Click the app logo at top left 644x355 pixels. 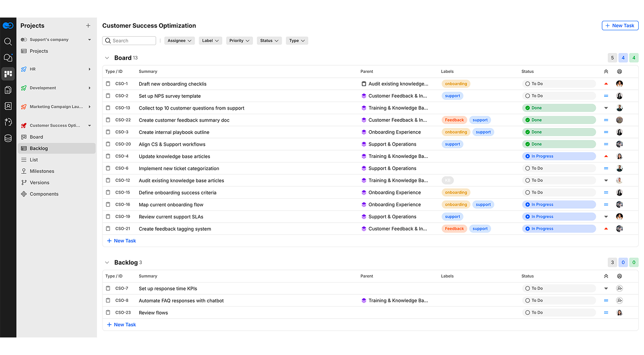[x=8, y=26]
